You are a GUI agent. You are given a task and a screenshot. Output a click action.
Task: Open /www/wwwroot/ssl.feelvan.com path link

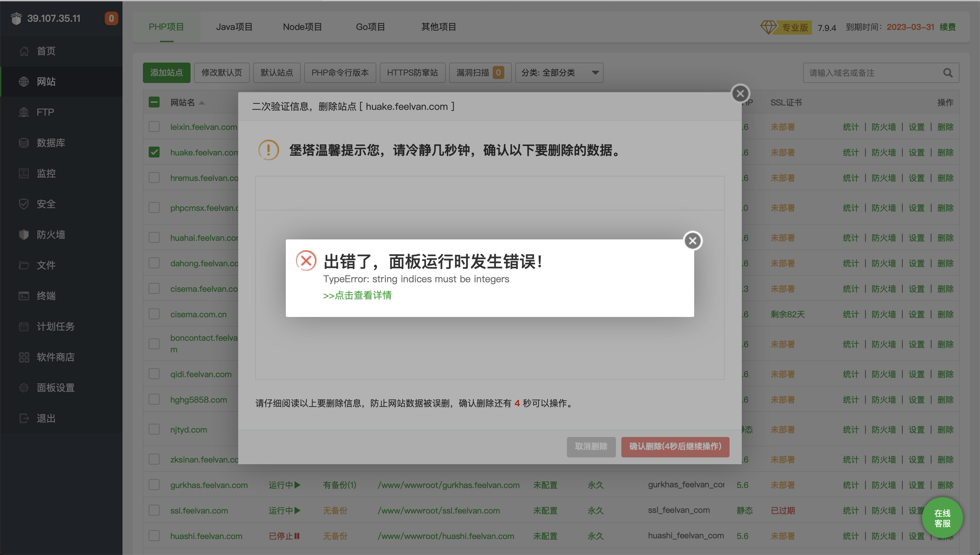click(439, 510)
